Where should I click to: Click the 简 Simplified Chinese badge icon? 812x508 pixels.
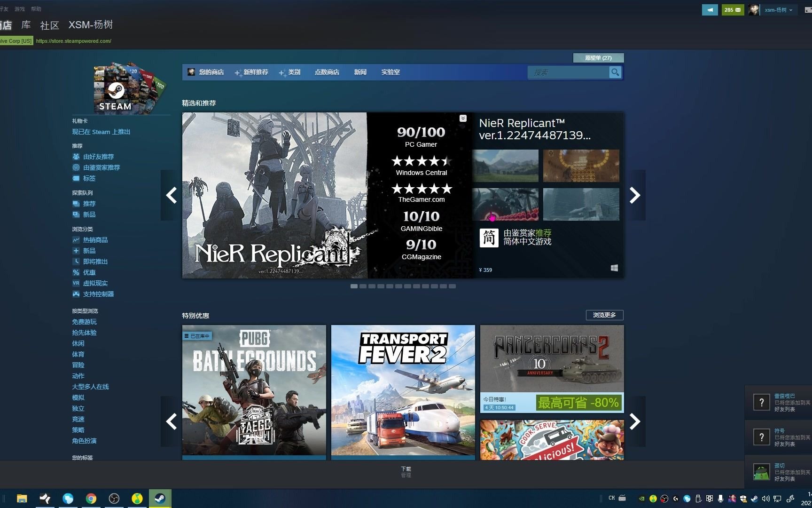489,238
